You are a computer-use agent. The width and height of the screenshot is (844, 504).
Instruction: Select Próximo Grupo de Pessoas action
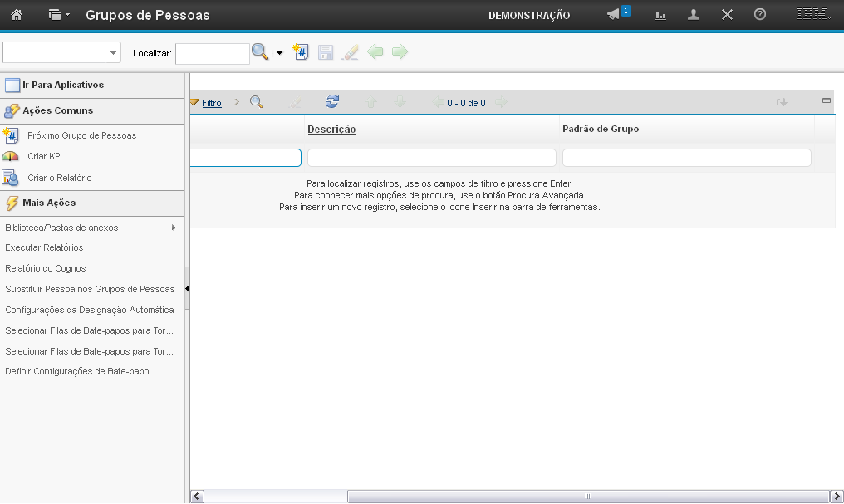point(81,135)
